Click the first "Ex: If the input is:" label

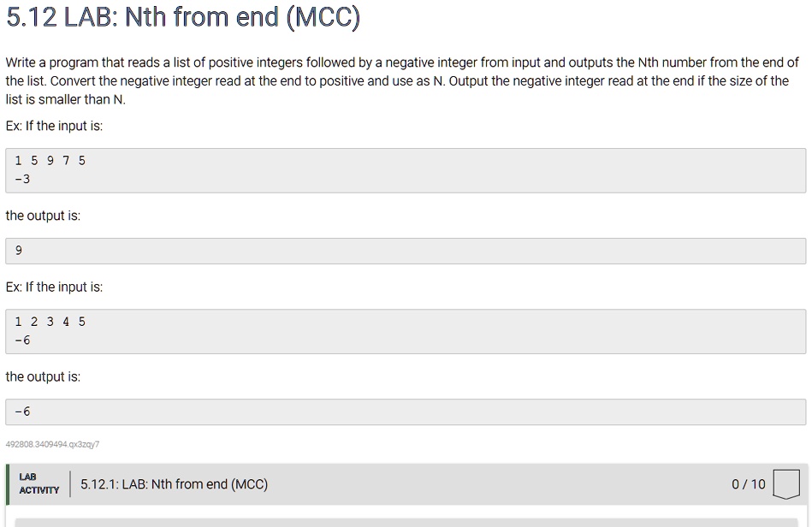coord(54,126)
